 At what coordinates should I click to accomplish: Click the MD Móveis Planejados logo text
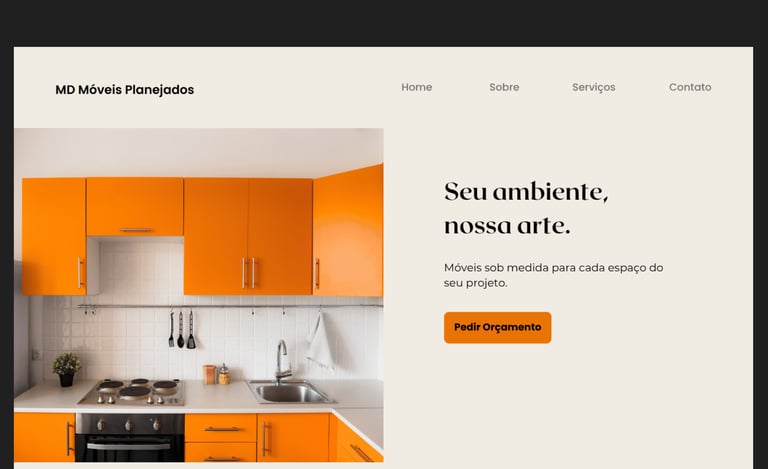coord(124,90)
